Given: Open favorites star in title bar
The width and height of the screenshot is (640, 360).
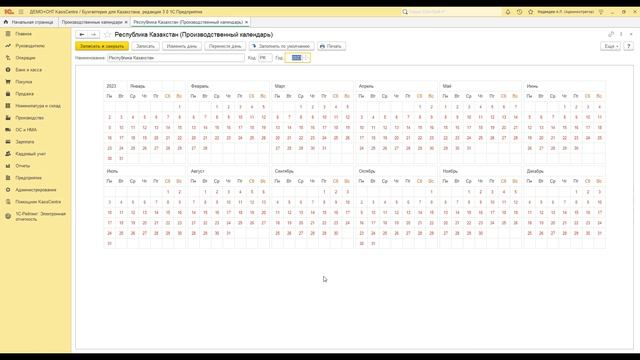Looking at the screenshot, I should [531, 12].
